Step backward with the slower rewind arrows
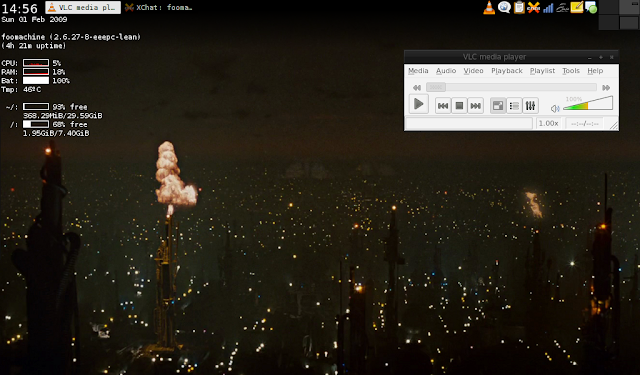640x375 pixels. [x=417, y=87]
